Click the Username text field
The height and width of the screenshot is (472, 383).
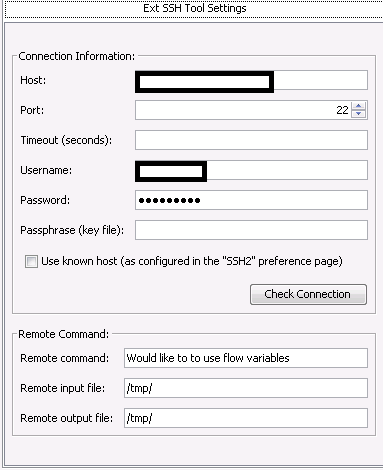click(x=251, y=170)
